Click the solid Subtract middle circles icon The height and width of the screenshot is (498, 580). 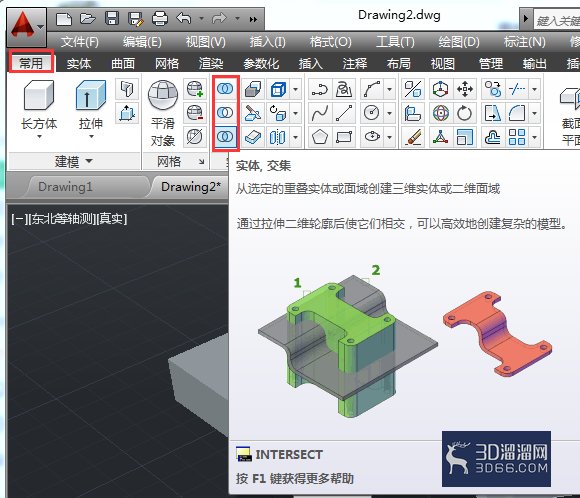pyautogui.click(x=225, y=112)
